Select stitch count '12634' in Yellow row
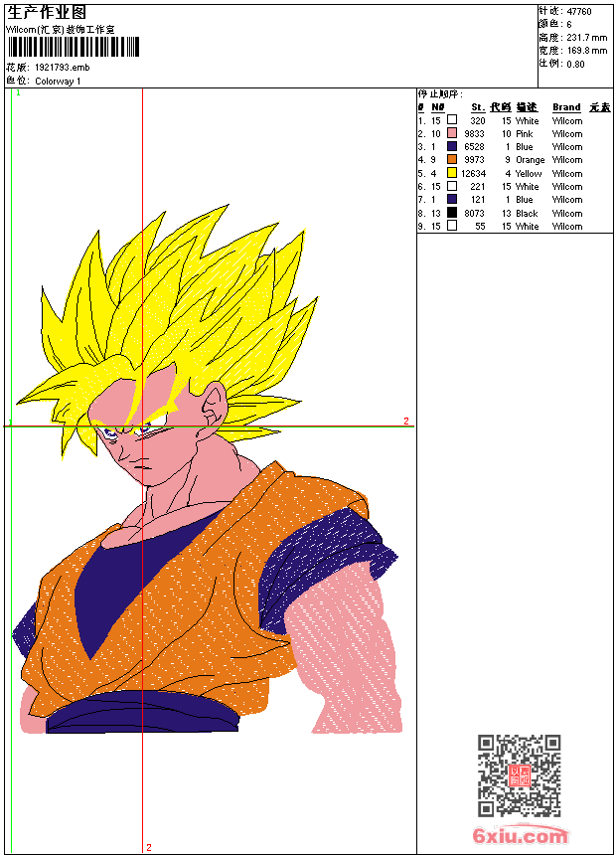 (x=473, y=174)
